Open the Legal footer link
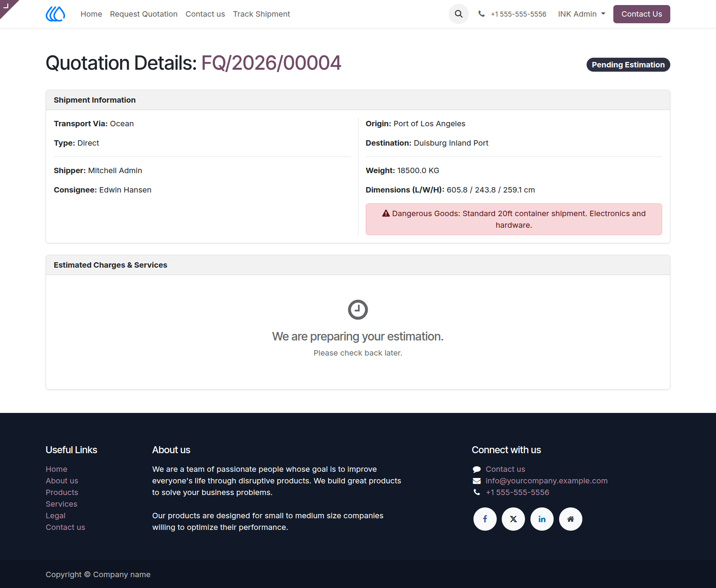The image size is (716, 588). (x=55, y=516)
